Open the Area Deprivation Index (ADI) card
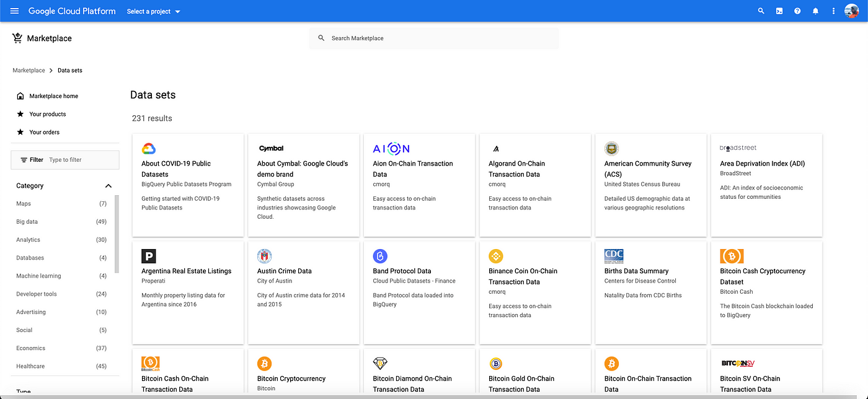 (766, 185)
